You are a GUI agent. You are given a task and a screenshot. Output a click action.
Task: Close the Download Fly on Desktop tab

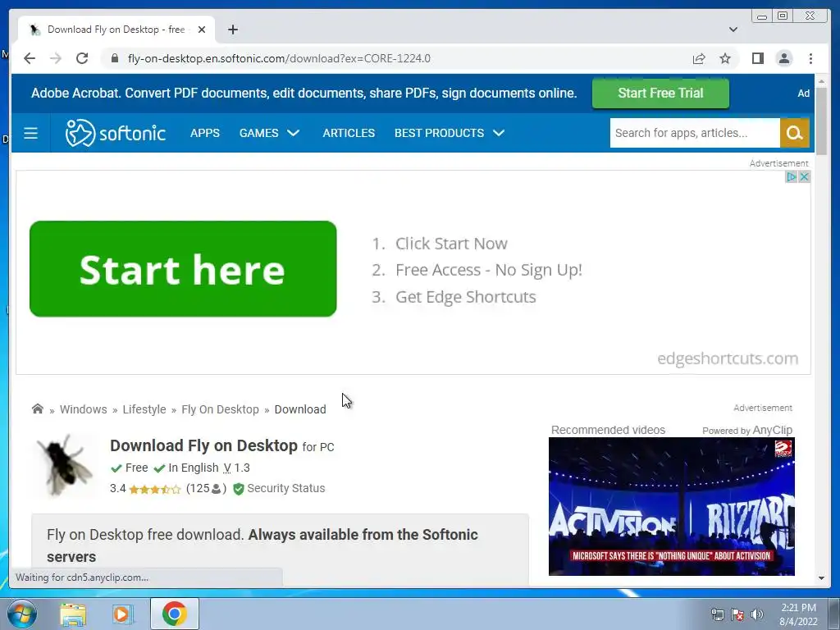(x=202, y=30)
